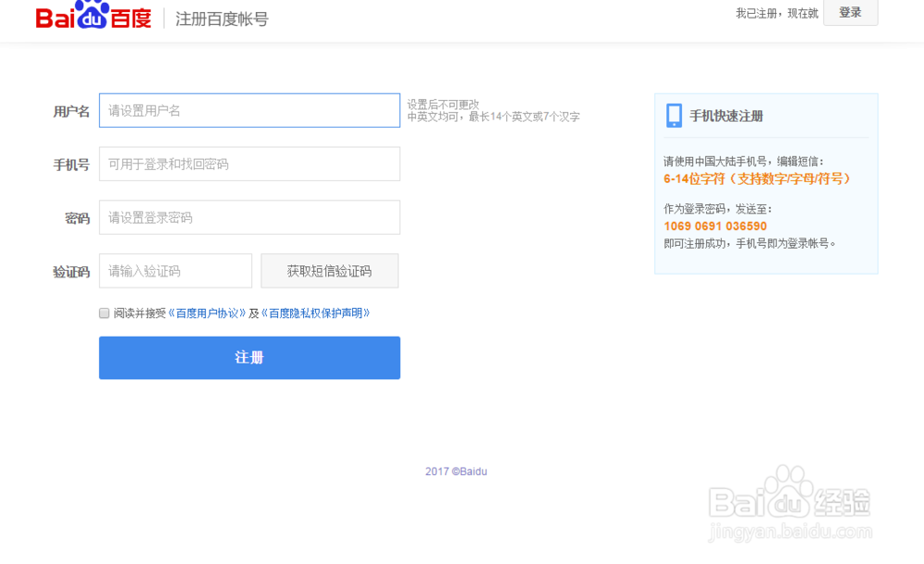Click the 作为登录密码,发送至 text
This screenshot has width=924, height=564.
pos(717,209)
